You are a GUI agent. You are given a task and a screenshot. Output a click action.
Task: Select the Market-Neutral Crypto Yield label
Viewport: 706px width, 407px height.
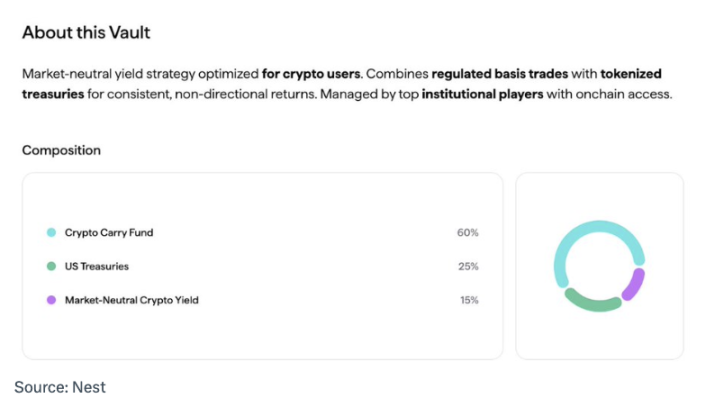[x=131, y=300]
